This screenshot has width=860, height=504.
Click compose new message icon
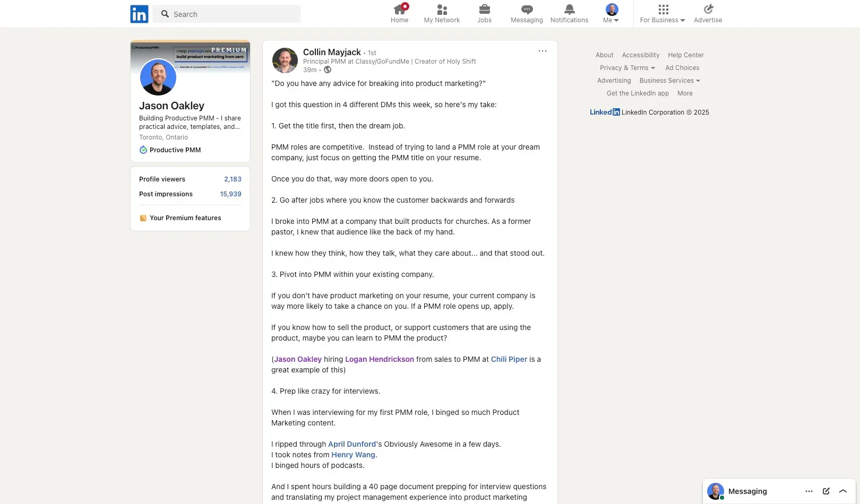tap(826, 491)
